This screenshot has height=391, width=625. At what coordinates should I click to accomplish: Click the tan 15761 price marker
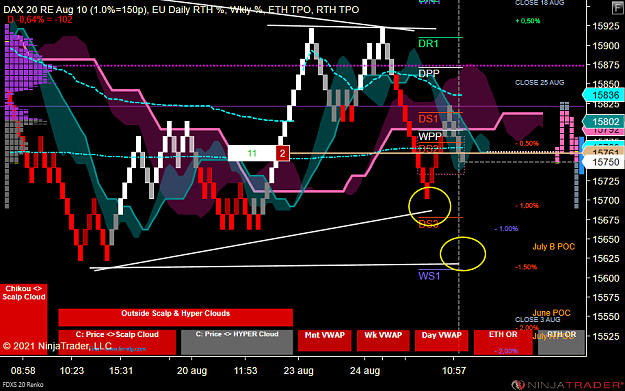click(x=603, y=152)
